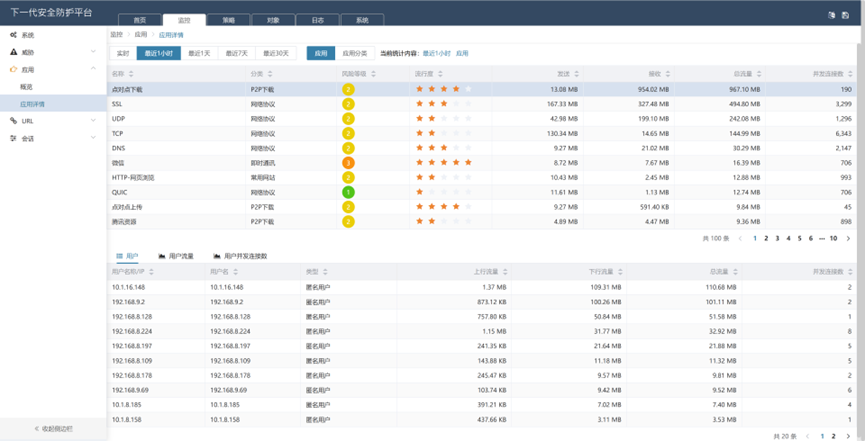Screen dimensions: 865x441
Task: Go to next page of the user table
Action: tap(848, 436)
